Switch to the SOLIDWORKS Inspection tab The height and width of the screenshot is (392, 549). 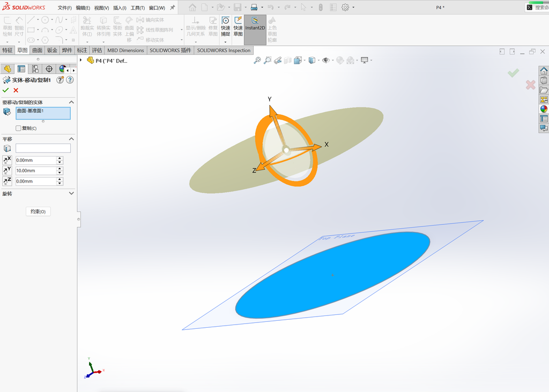coord(224,50)
